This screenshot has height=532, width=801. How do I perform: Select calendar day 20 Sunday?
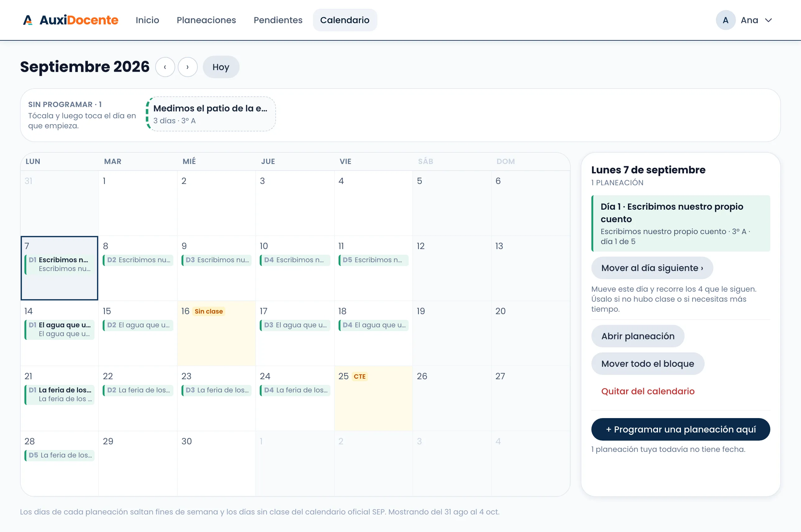531,333
